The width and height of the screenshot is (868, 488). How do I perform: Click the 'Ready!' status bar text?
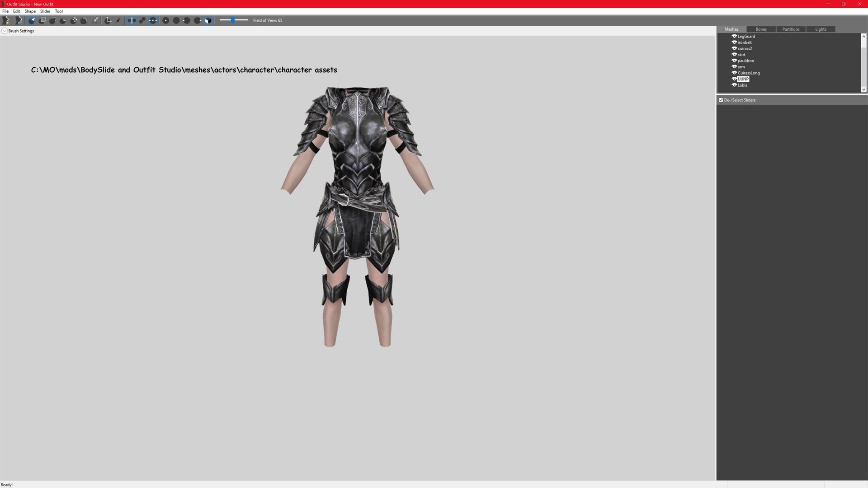pos(7,485)
